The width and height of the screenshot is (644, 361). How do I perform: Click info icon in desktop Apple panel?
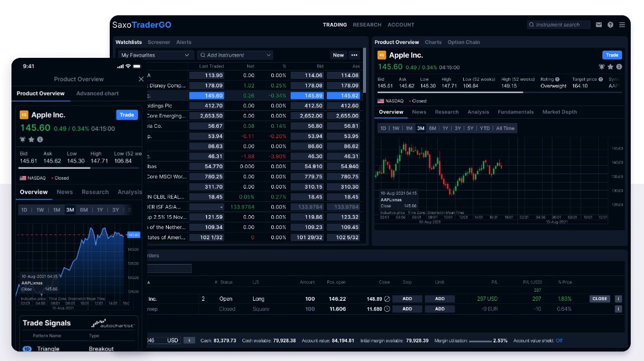[619, 67]
